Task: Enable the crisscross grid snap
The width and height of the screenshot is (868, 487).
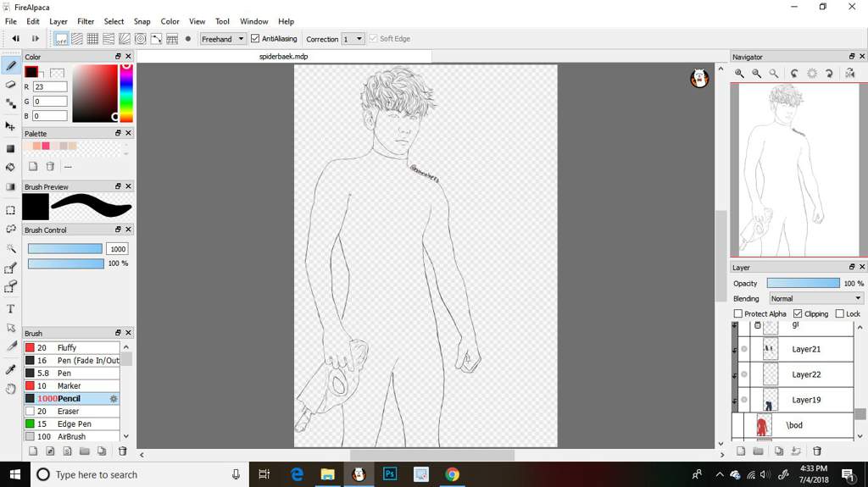Action: pos(92,39)
